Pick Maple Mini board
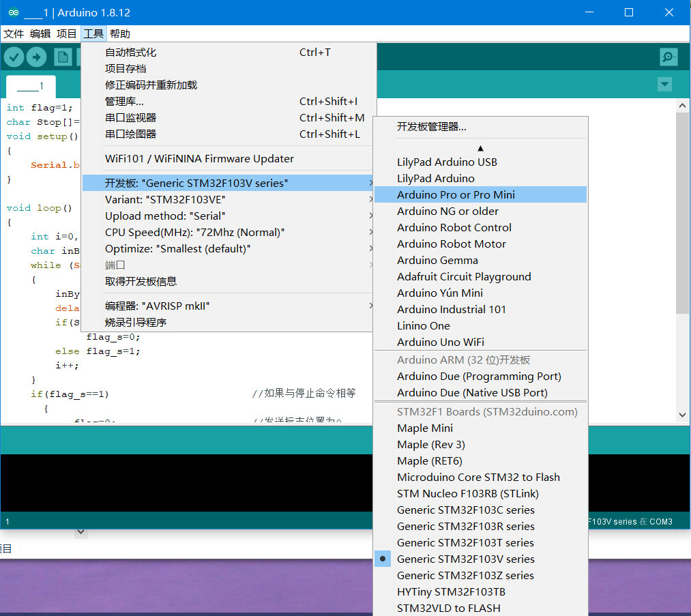 pyautogui.click(x=480, y=428)
